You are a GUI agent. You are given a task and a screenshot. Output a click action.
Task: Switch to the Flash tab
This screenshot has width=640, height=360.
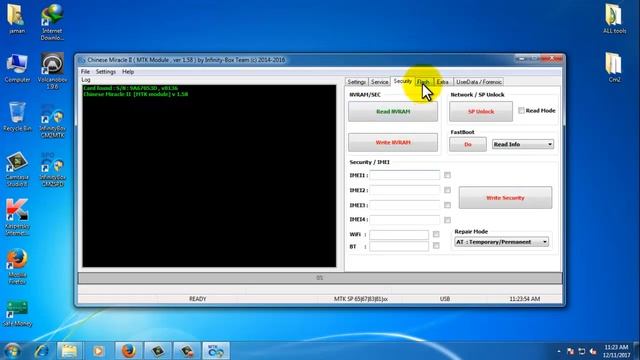(x=424, y=82)
